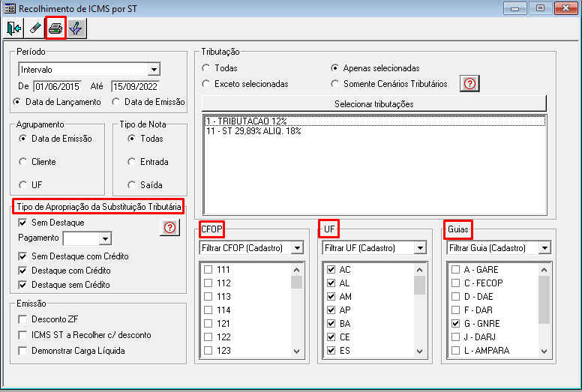Select row 1 - TRIBUTACAO 12%
This screenshot has height=392, width=582.
point(375,121)
